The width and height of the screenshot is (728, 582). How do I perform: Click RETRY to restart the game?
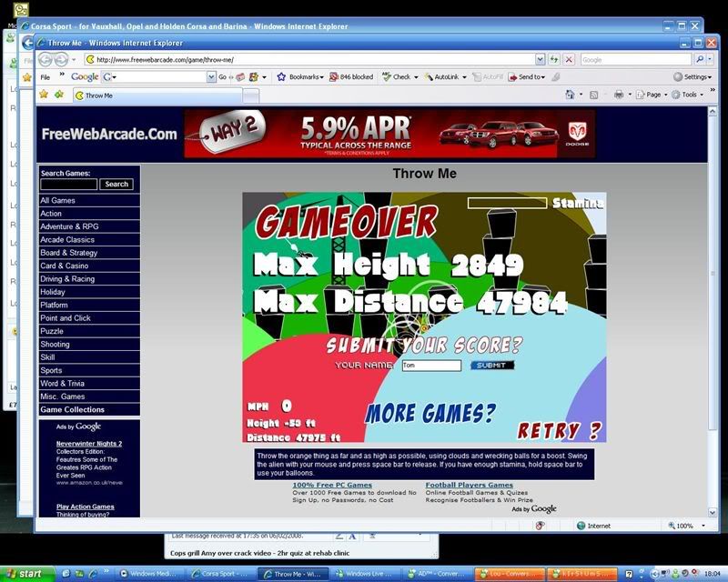(x=560, y=430)
